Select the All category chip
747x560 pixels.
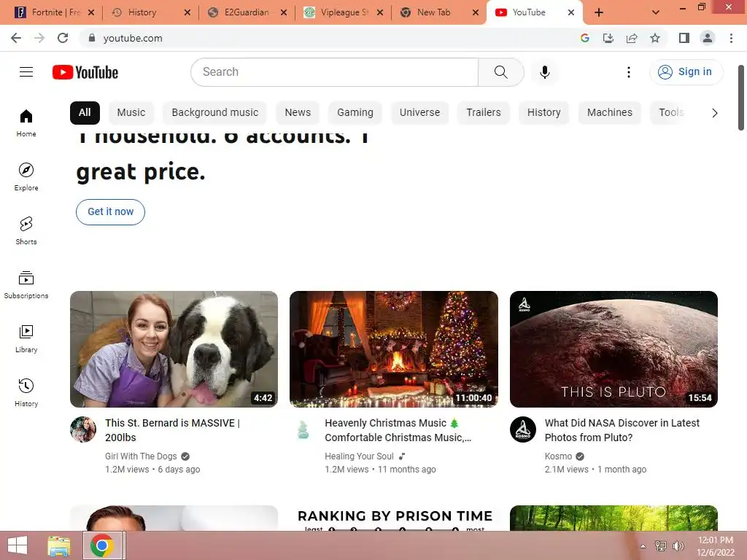[x=85, y=113]
